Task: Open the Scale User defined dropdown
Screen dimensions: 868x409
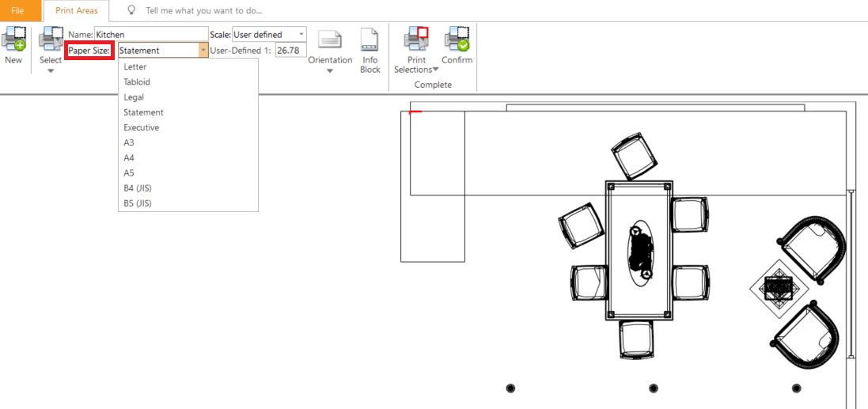Action: 269,34
